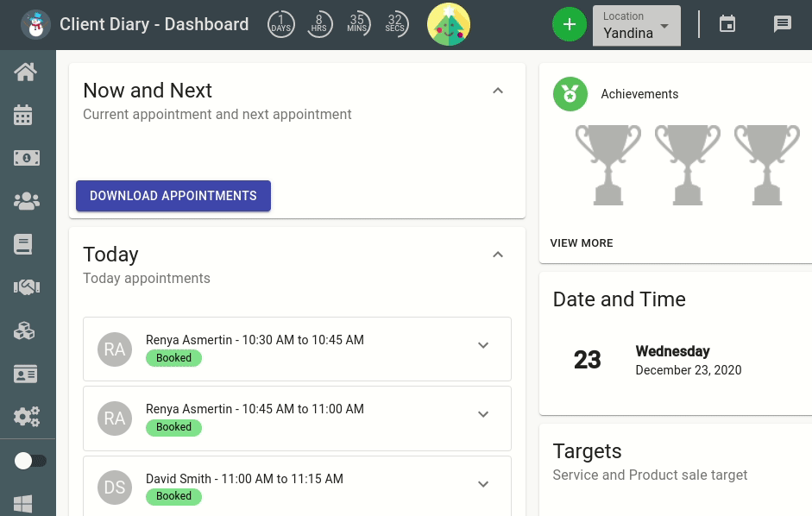Expand David Smith 11:00 AM appointment
Screen dimensions: 812x516
tap(483, 484)
